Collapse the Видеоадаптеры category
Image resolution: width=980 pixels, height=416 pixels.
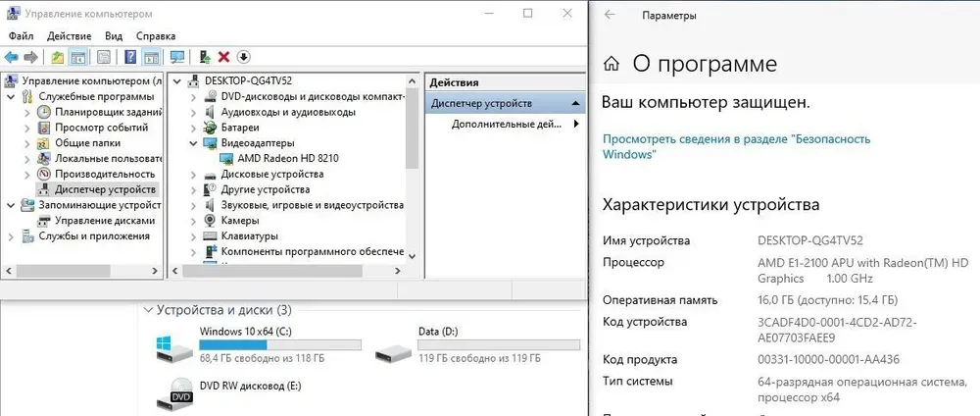193,143
